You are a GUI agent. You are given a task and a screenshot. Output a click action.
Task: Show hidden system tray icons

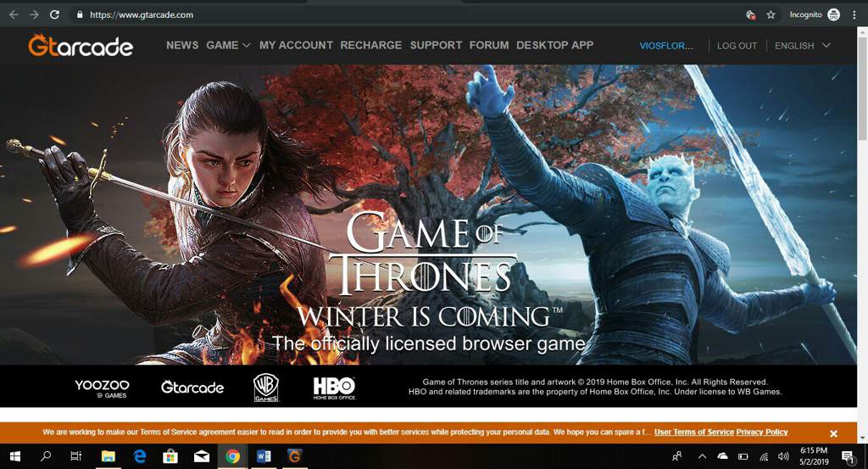click(702, 456)
